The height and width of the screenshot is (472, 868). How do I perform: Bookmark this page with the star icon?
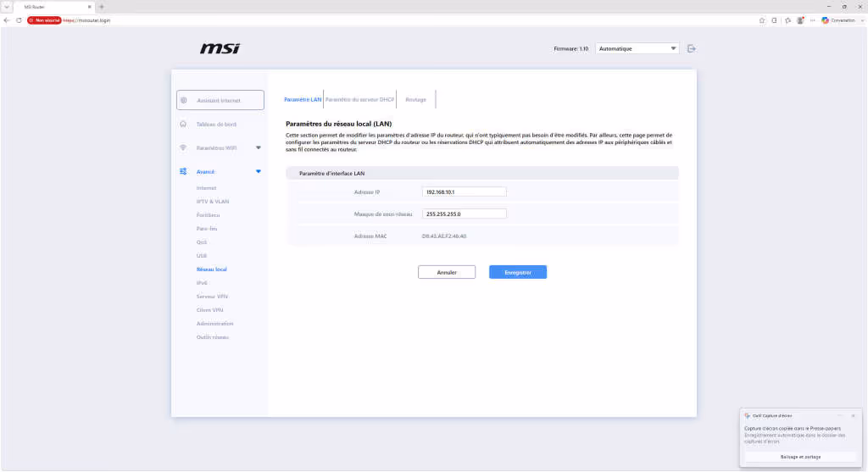[x=762, y=20]
